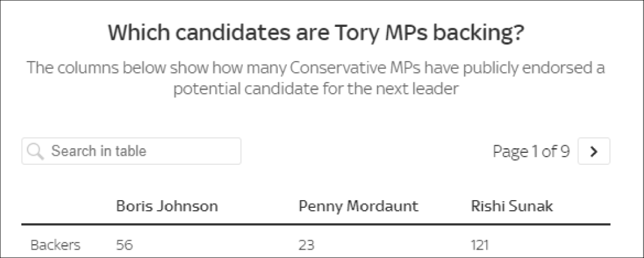Click the chart title heading
Screen dimensions: 644x258
[x=316, y=33]
